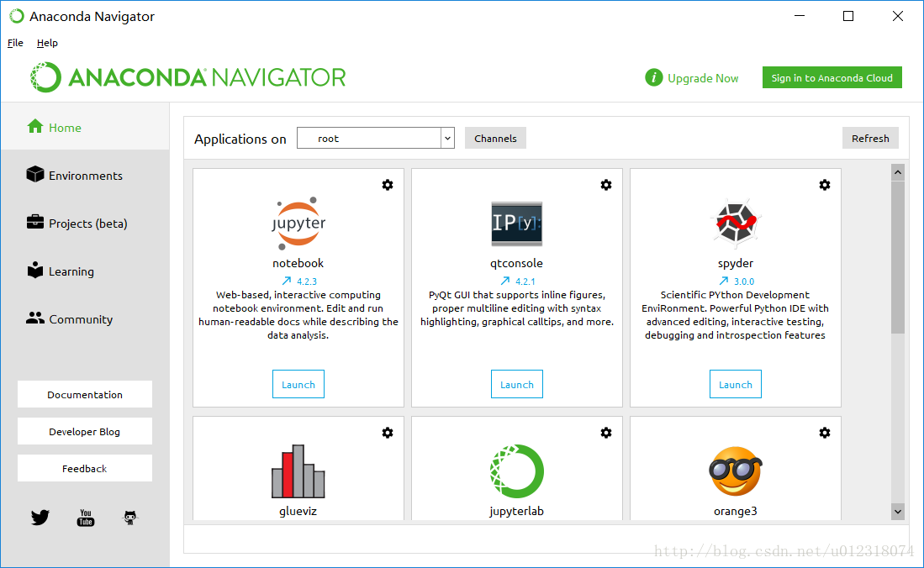Image resolution: width=924 pixels, height=568 pixels.
Task: Open the Twitter bird icon
Action: tap(40, 518)
